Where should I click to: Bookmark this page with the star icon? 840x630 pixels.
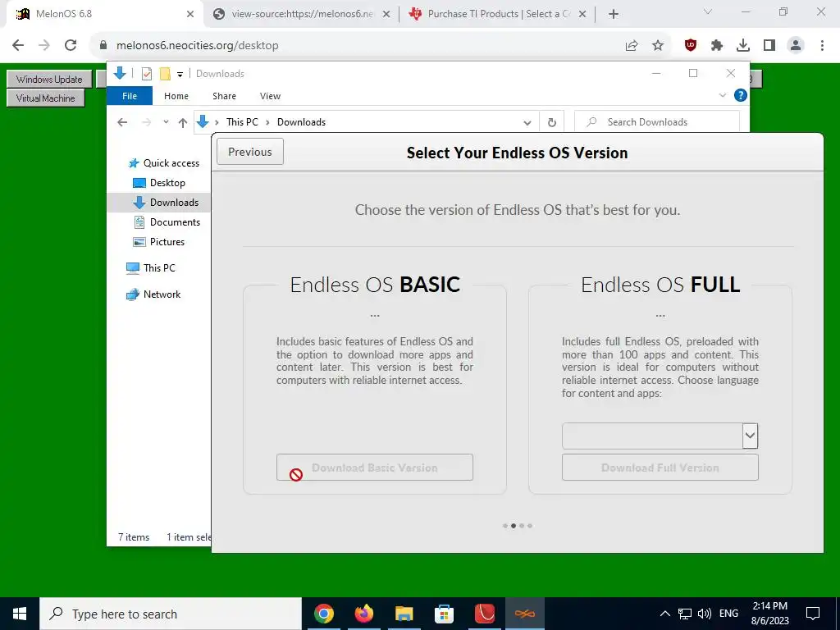tap(658, 46)
